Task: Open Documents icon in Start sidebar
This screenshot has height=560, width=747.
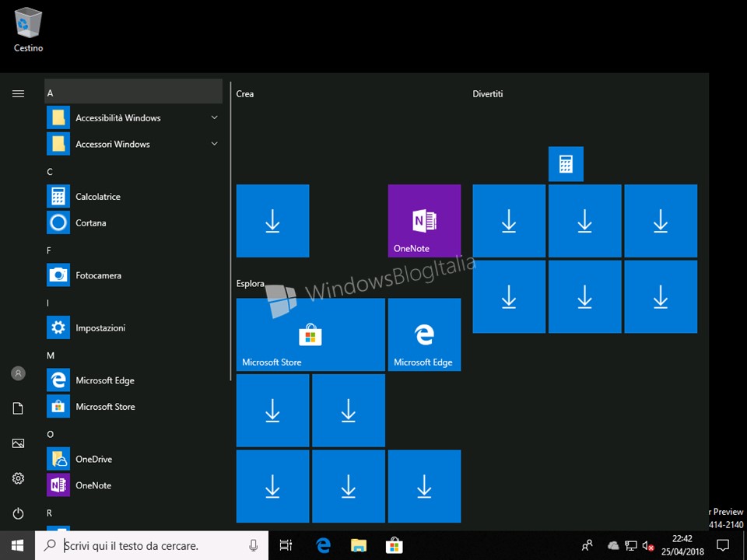Action: coord(18,408)
